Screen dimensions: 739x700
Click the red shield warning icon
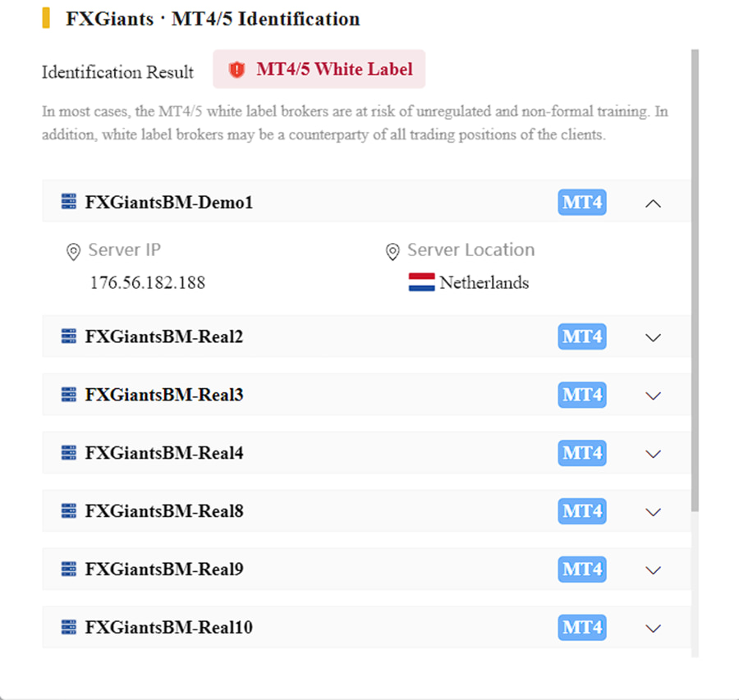tap(236, 70)
